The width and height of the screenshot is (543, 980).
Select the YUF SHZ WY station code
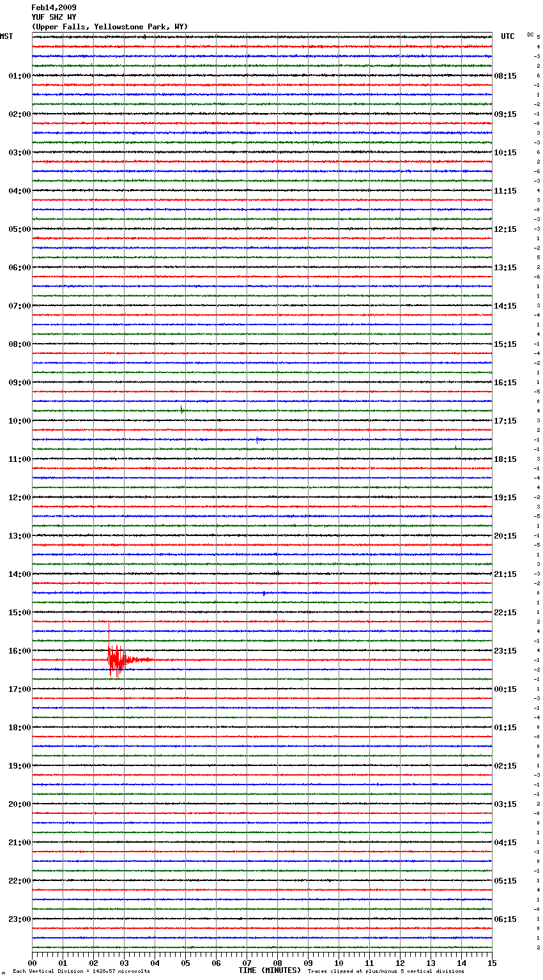[54, 17]
